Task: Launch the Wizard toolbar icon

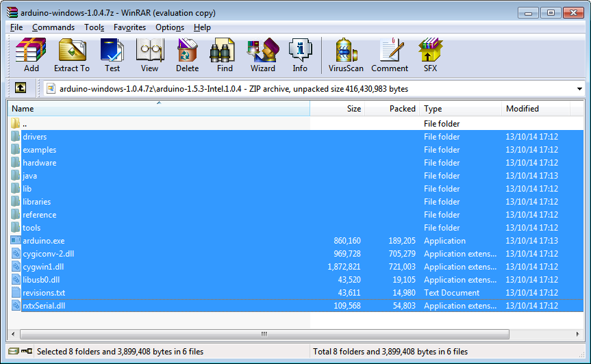Action: [263, 50]
